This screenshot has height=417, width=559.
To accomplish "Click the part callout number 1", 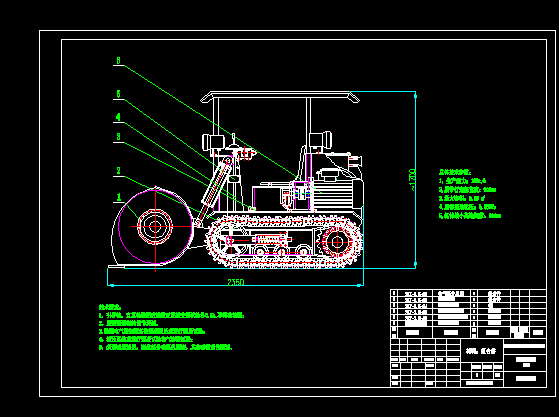I will pos(119,197).
